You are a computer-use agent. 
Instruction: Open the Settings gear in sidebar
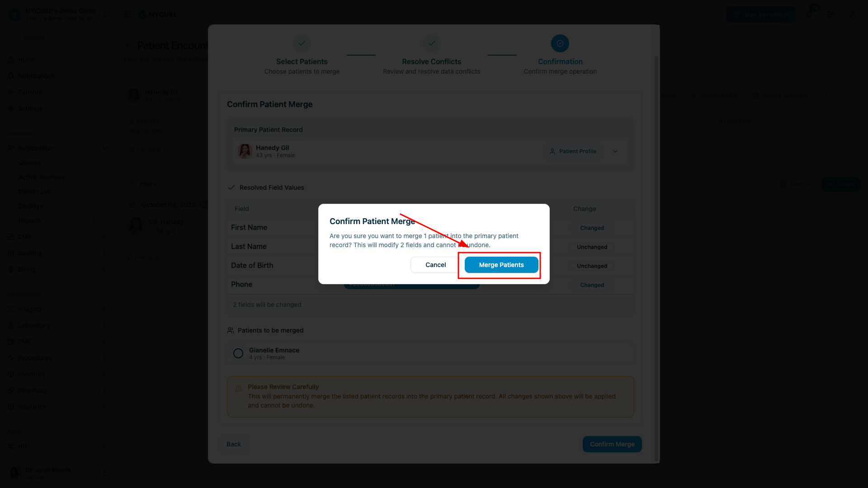coord(11,108)
